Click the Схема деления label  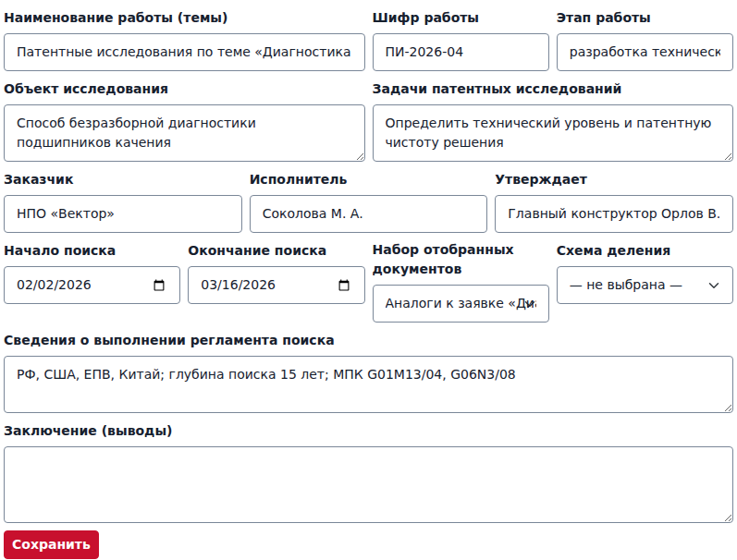[x=613, y=250]
